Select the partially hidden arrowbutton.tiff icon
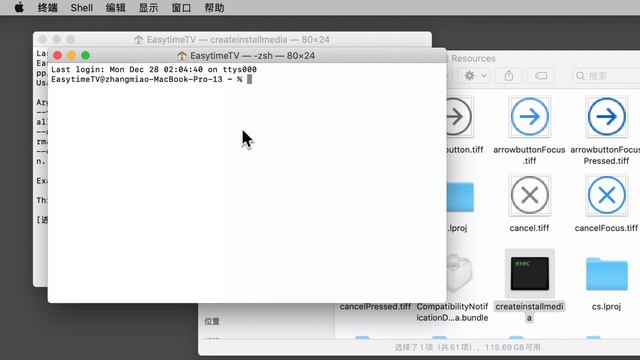This screenshot has width=640, height=360. click(460, 117)
